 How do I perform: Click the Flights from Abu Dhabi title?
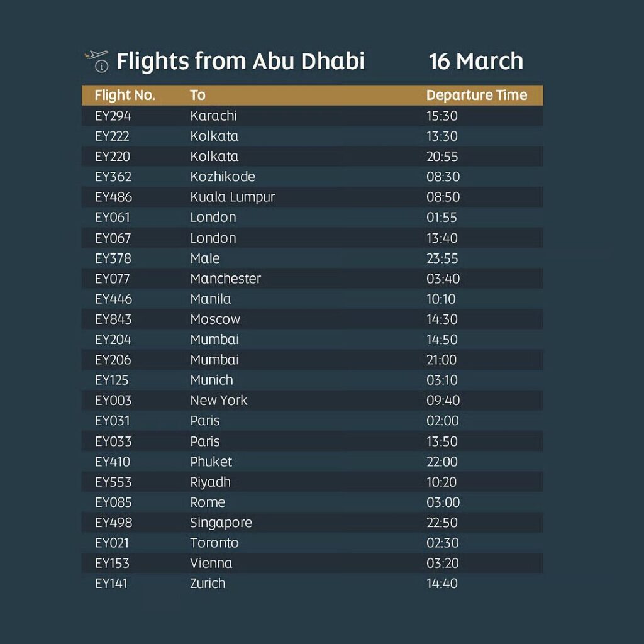coord(240,62)
